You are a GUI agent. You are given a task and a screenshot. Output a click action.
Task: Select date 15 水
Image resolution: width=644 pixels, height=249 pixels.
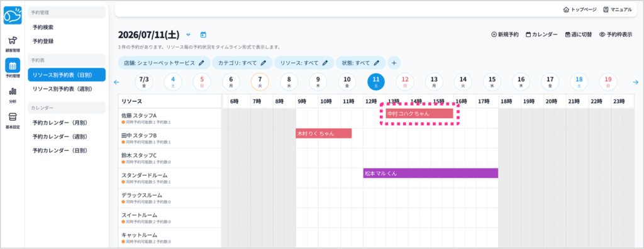492,82
